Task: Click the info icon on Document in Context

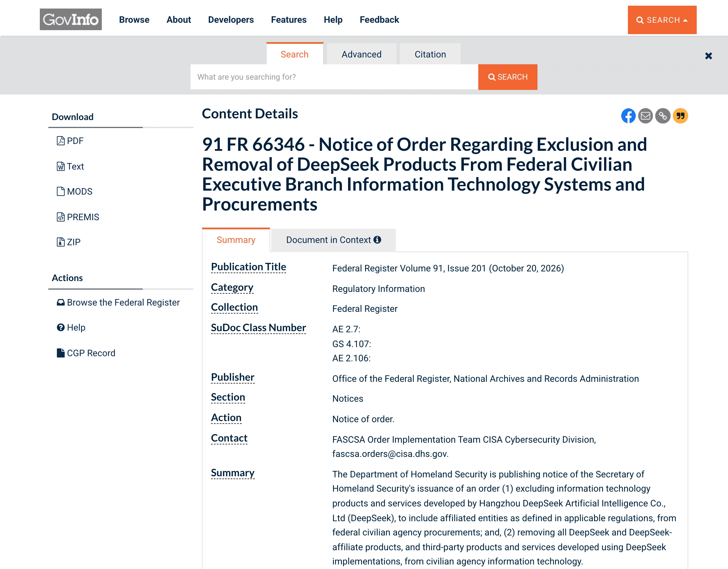Action: [377, 240]
